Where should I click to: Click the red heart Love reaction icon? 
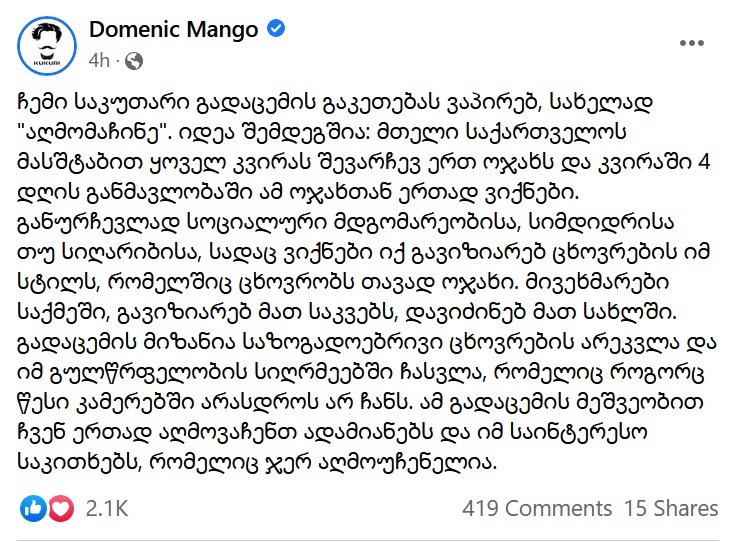[x=60, y=508]
